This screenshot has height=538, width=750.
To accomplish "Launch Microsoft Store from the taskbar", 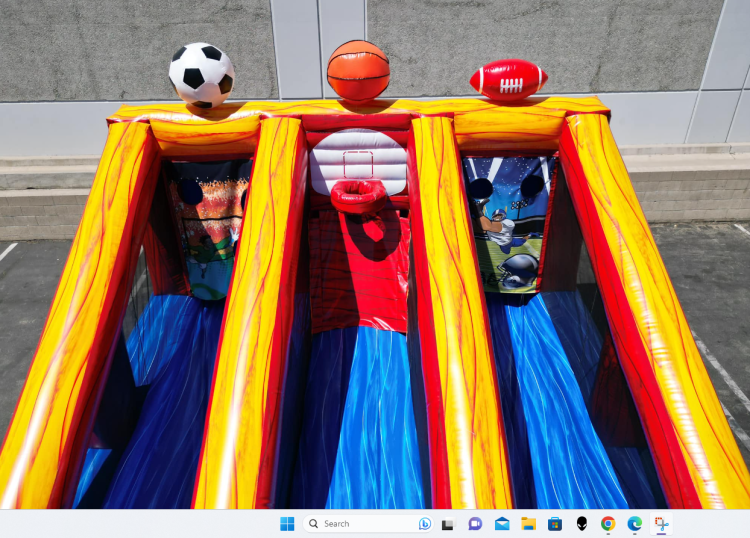I will click(555, 523).
